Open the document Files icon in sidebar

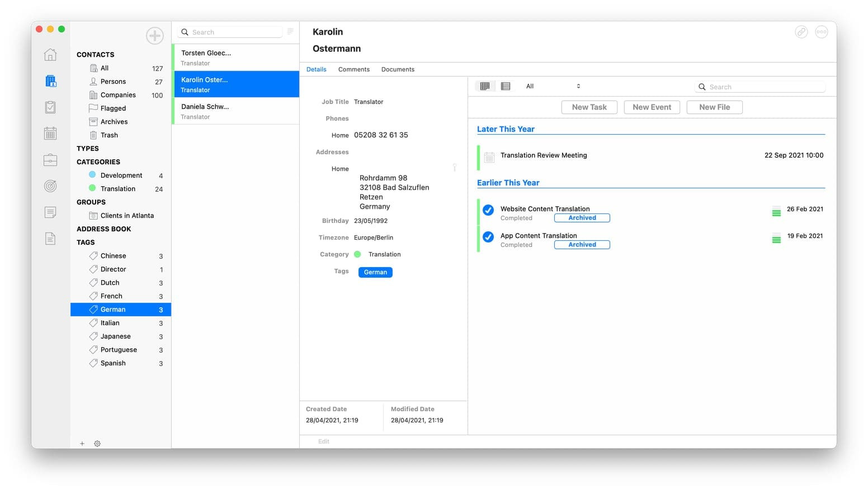coord(50,239)
